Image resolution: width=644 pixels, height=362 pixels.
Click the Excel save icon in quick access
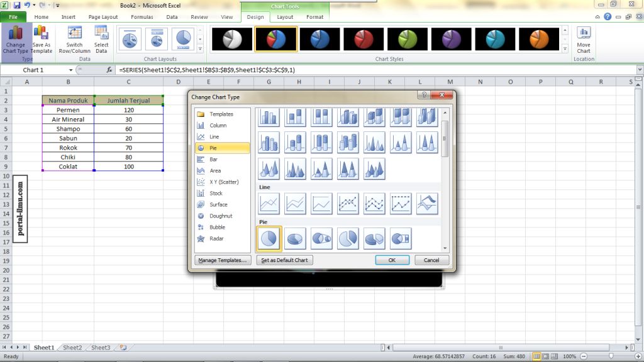17,5
